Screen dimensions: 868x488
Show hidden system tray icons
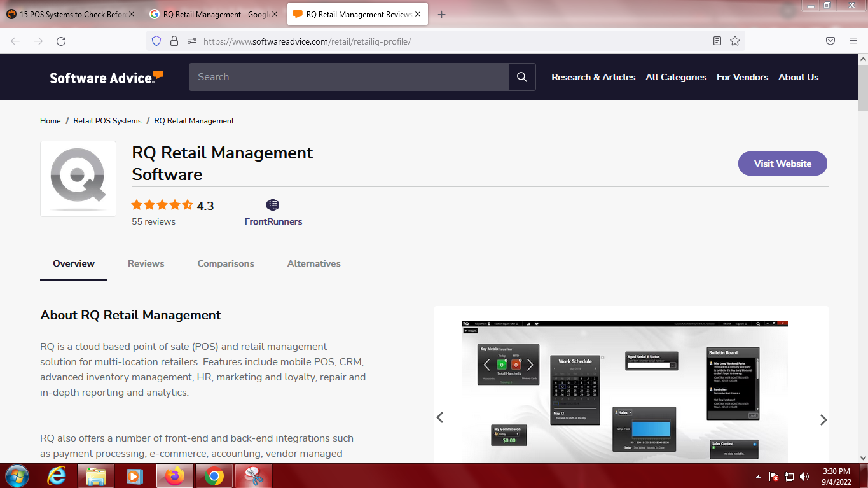click(758, 477)
